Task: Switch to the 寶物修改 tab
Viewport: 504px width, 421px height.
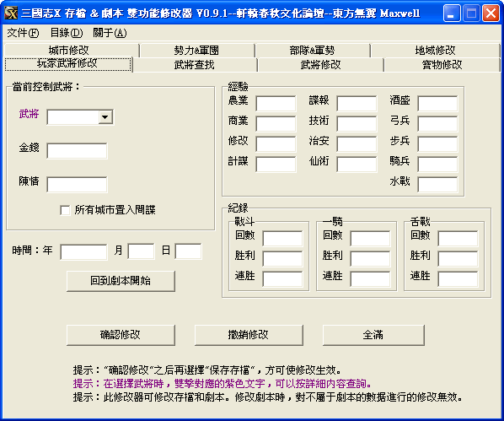Action: tap(442, 65)
